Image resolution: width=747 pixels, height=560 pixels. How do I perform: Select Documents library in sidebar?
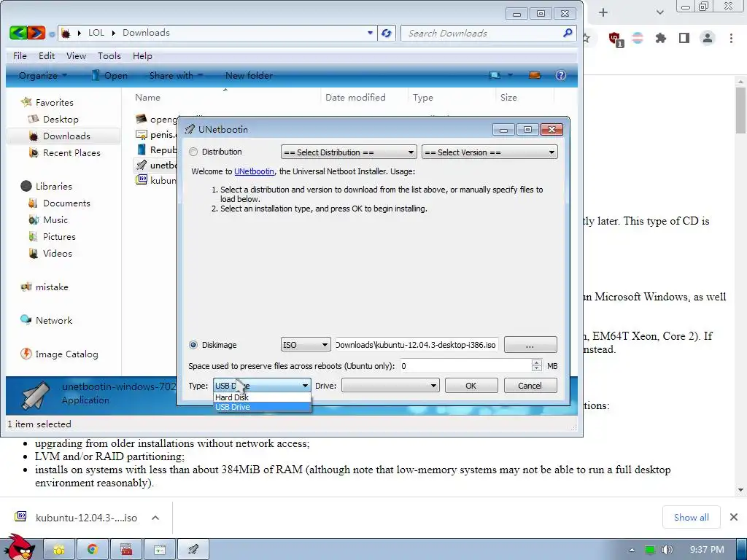pyautogui.click(x=66, y=203)
